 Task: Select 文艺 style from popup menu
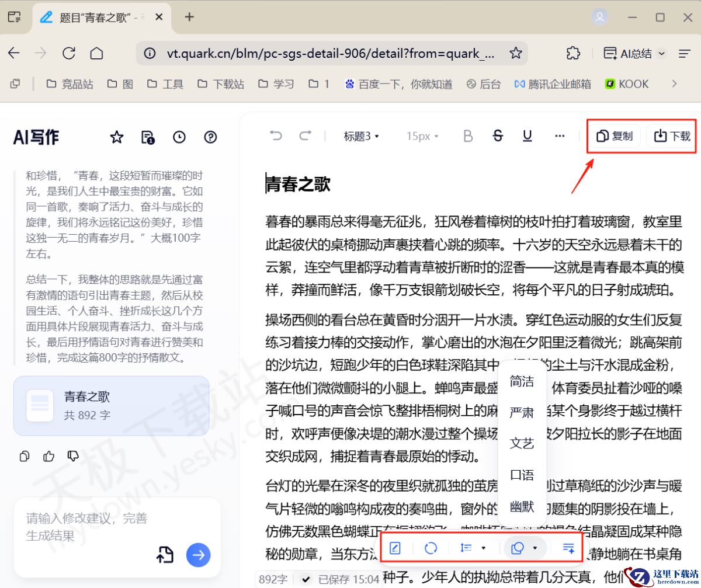tap(522, 444)
